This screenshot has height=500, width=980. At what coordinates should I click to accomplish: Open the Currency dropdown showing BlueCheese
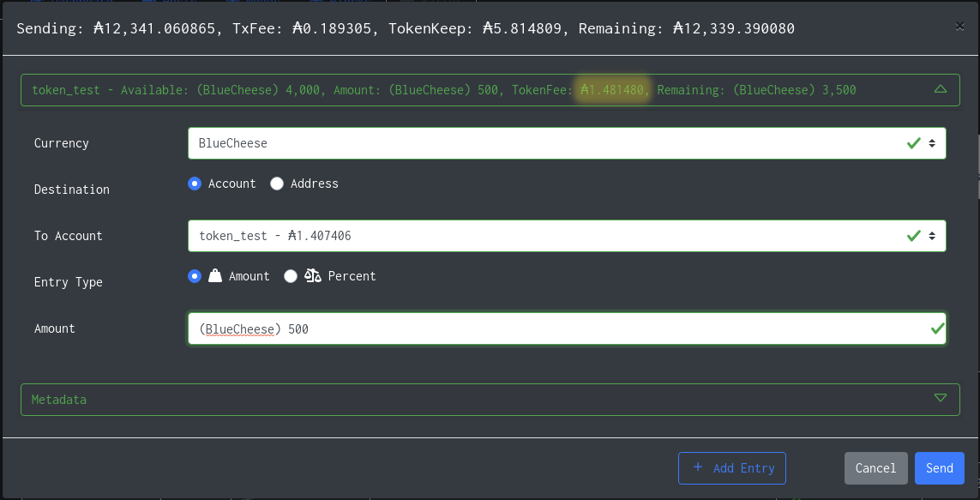click(566, 143)
